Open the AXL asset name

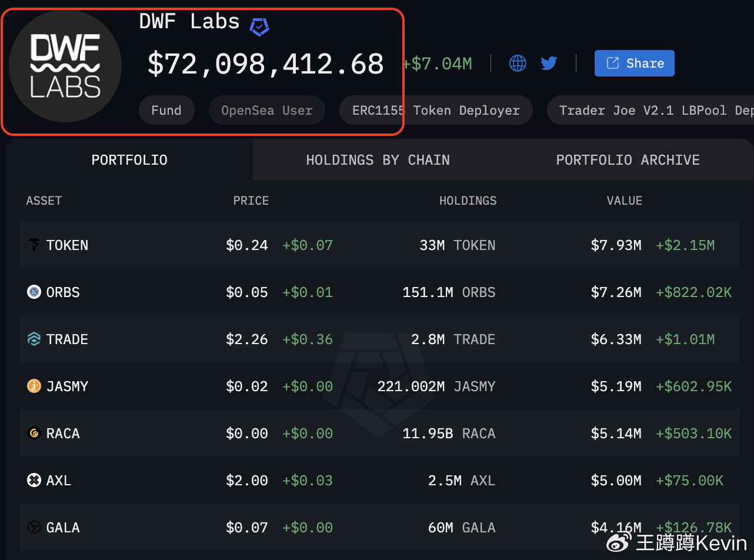click(59, 481)
